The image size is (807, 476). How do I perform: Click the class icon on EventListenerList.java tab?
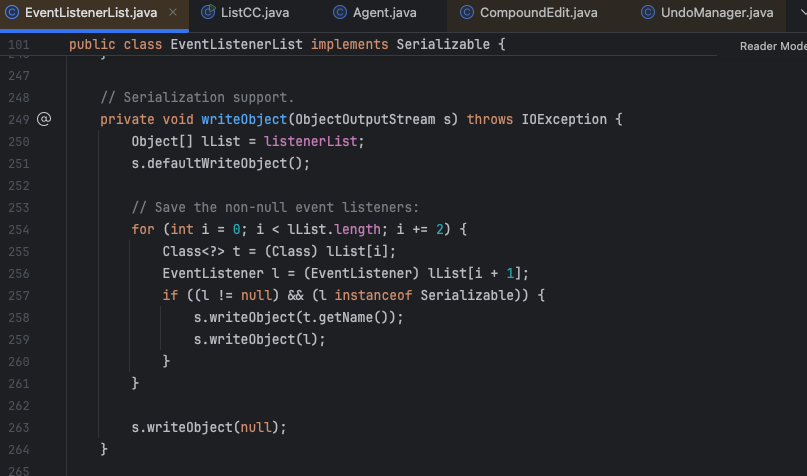(x=12, y=13)
